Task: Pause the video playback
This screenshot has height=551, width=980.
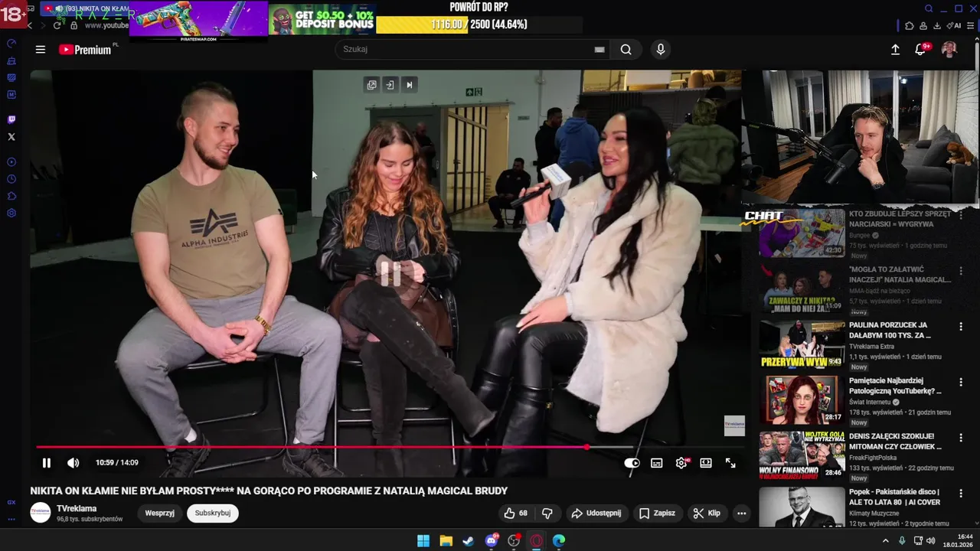Action: coord(47,463)
